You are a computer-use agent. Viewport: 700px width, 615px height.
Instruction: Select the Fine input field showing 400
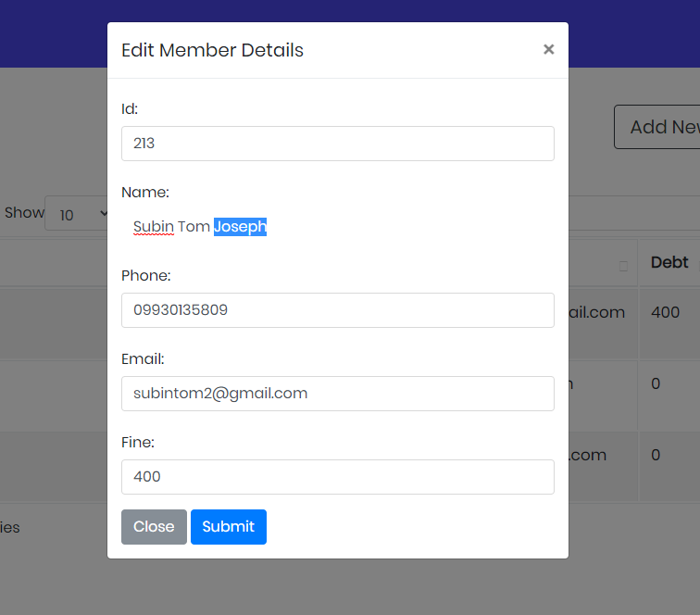[337, 477]
